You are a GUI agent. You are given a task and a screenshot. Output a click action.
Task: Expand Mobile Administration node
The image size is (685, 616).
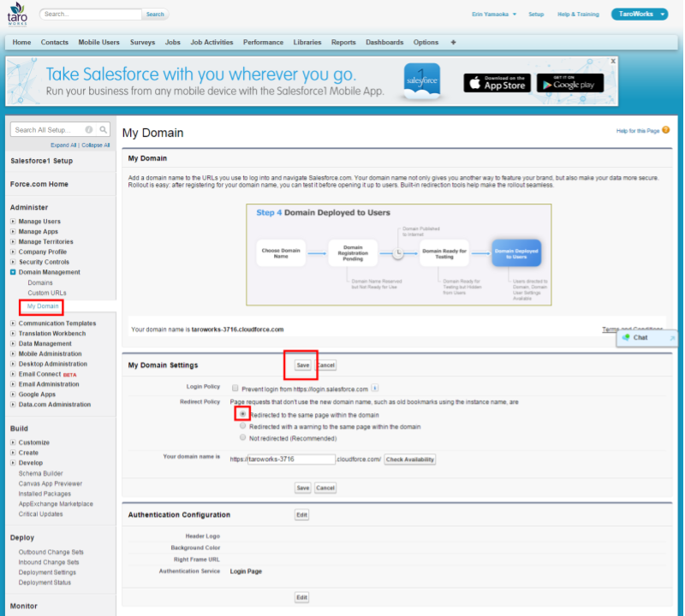13,353
